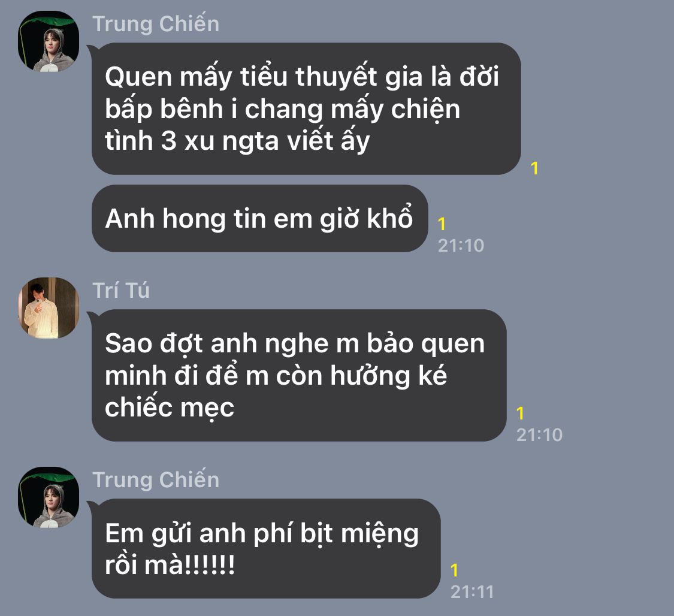Viewport: 674px width, 616px height.
Task: Select the 'Anh hong tin em giờ khổ' bubble
Action: (x=259, y=218)
